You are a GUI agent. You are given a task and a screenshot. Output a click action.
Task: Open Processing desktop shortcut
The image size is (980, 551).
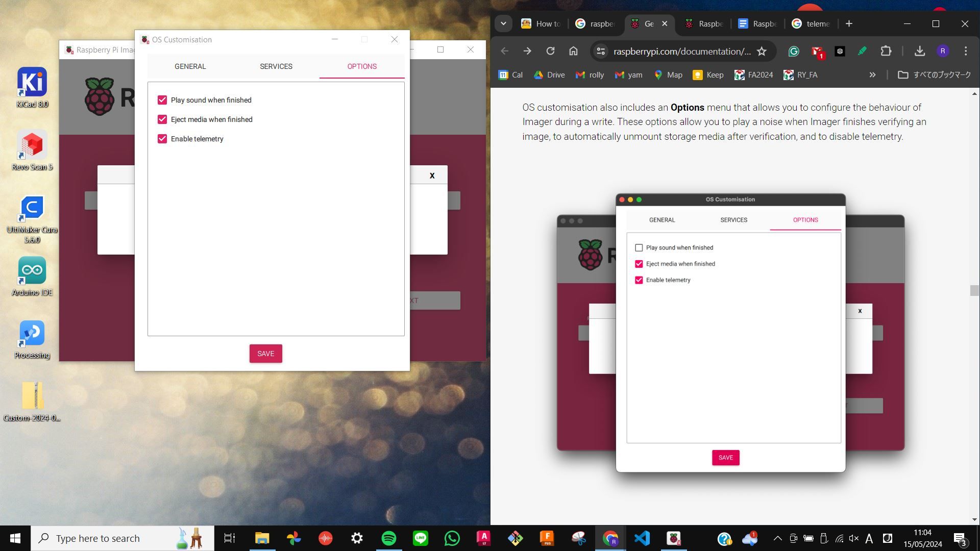tap(32, 339)
